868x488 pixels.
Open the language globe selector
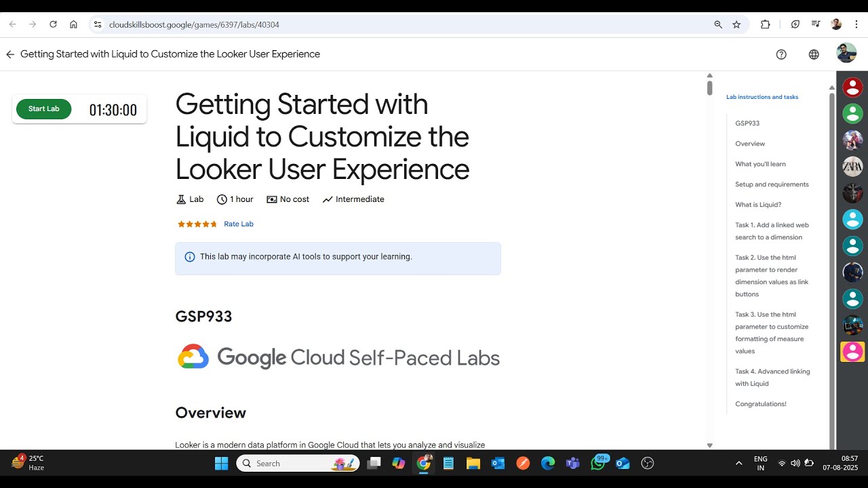814,54
